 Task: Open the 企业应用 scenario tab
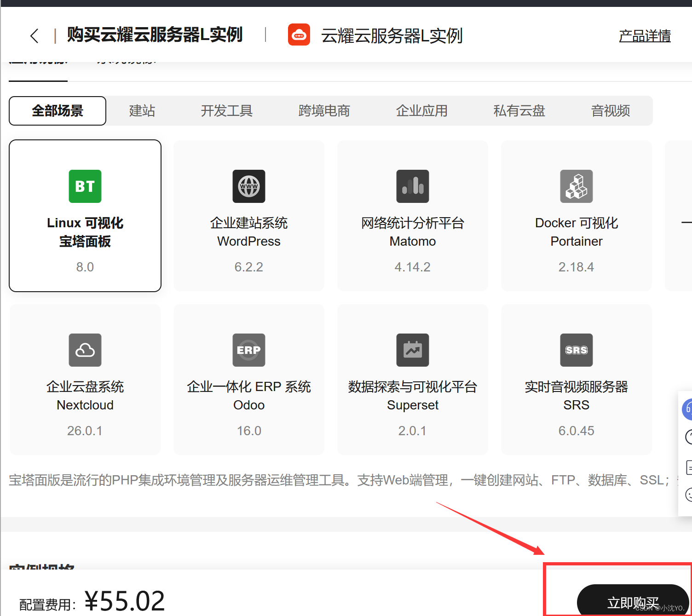(x=422, y=111)
